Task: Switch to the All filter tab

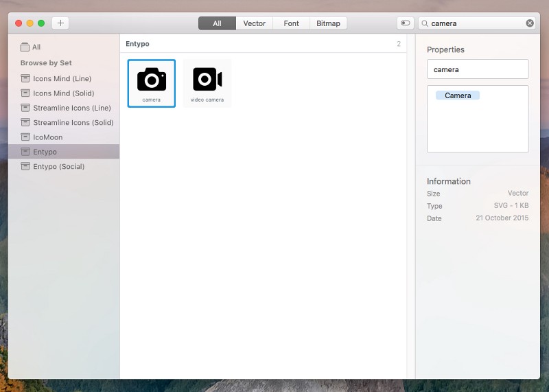Action: point(217,23)
